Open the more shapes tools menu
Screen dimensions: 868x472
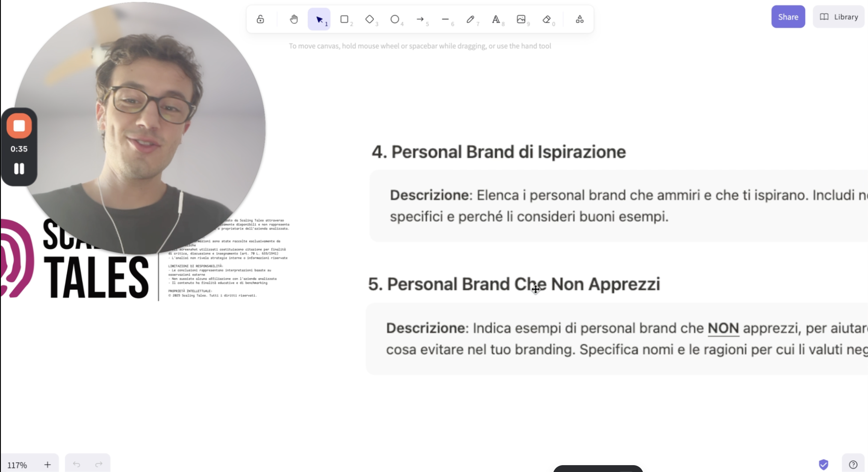tap(579, 19)
